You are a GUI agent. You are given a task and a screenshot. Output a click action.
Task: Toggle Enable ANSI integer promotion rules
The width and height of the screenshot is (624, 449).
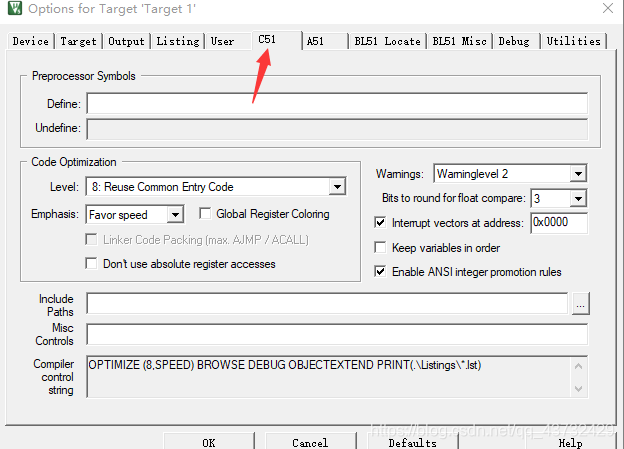380,272
